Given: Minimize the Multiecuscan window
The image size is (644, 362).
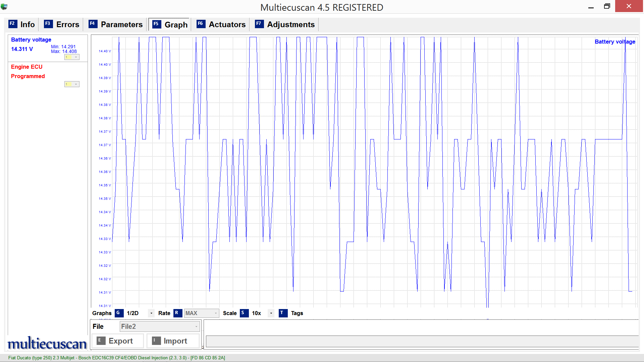Looking at the screenshot, I should pos(591,7).
